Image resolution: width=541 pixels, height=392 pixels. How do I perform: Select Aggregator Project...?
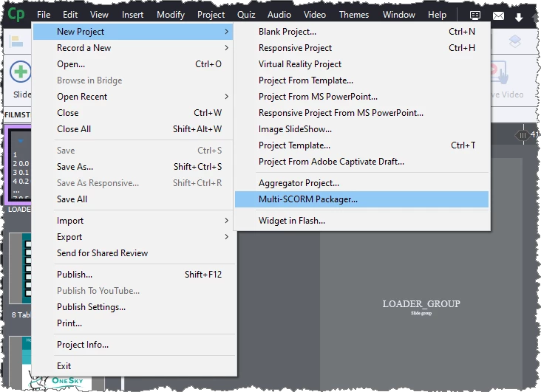tap(361, 183)
